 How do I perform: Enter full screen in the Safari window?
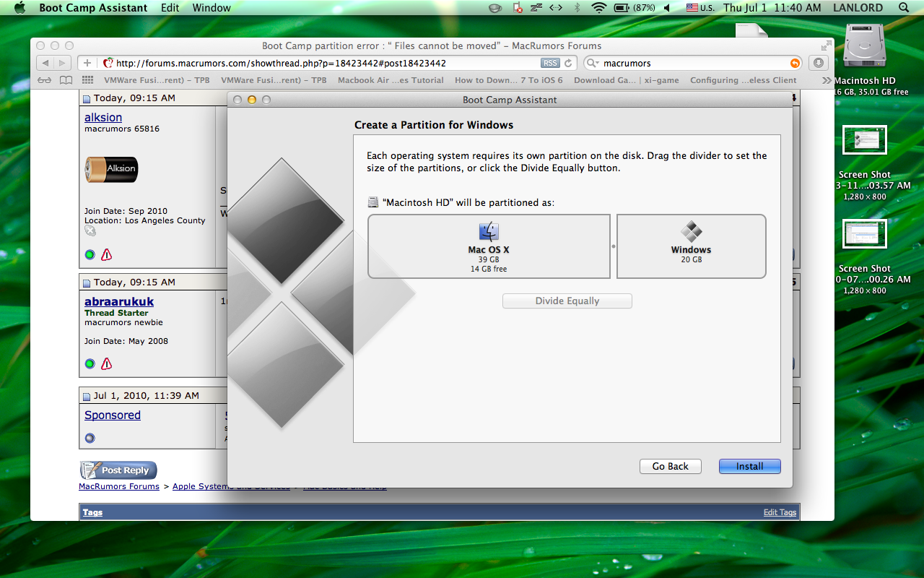coord(827,46)
